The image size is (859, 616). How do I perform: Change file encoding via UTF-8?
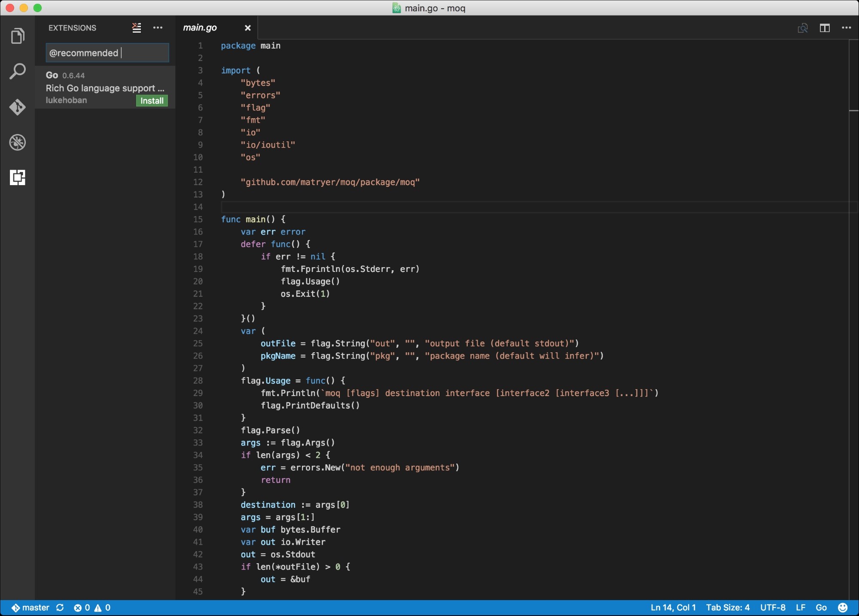point(773,607)
